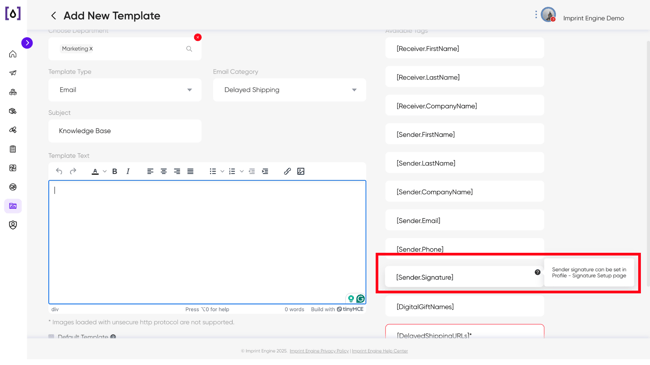Viewport: 650px width, 365px height.
Task: Increase the indent
Action: pyautogui.click(x=265, y=171)
